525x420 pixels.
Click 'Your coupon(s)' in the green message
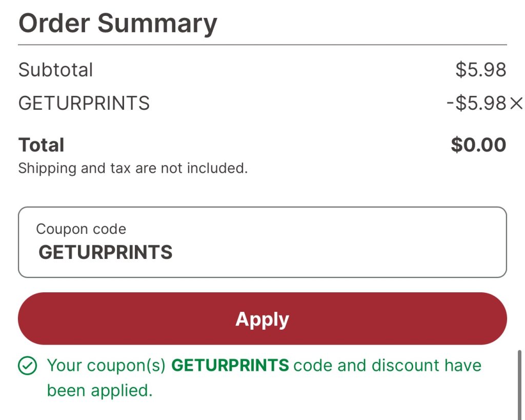106,366
